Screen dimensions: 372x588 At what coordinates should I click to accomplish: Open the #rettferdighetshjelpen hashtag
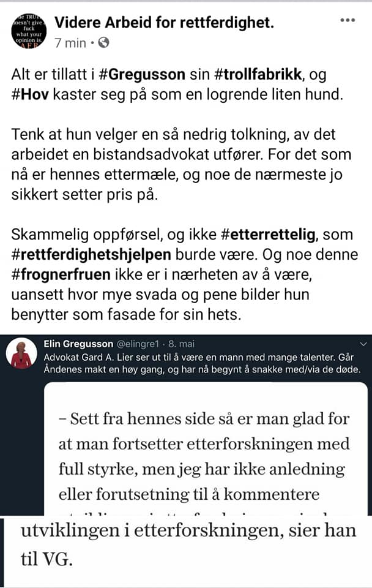click(91, 255)
